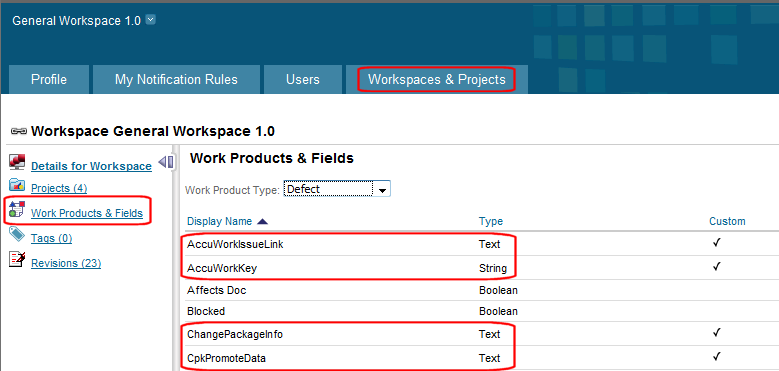Click the workspace link icon beside title
The width and height of the screenshot is (779, 371).
tap(18, 132)
